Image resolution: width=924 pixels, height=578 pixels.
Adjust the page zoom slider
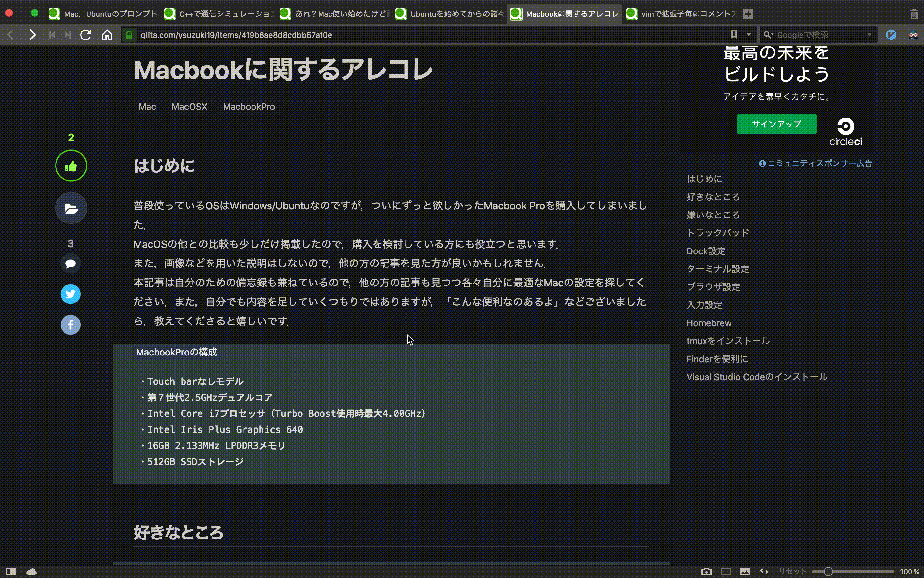[x=852, y=572]
